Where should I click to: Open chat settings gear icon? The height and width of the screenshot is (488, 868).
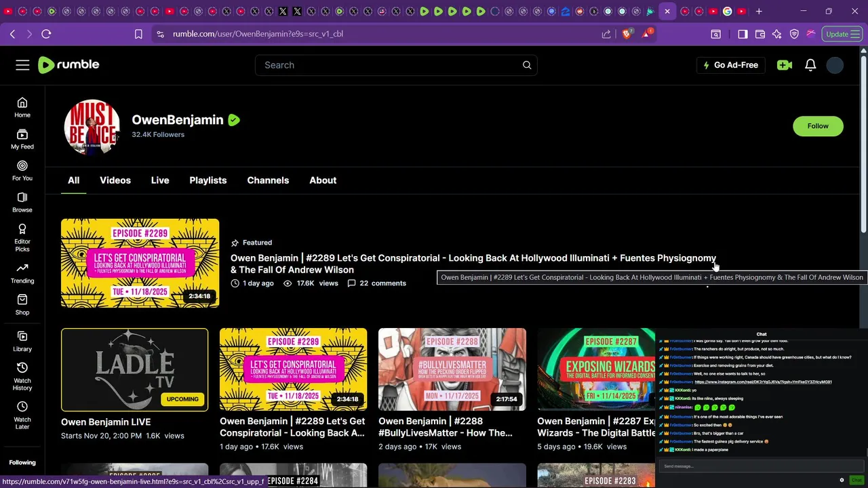[x=842, y=480]
